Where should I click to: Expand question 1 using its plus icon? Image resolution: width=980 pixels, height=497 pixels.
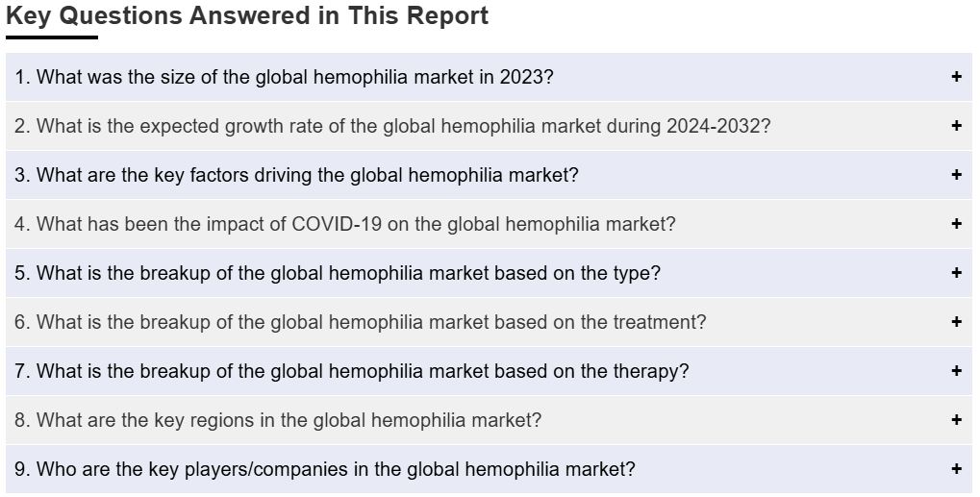pos(956,77)
